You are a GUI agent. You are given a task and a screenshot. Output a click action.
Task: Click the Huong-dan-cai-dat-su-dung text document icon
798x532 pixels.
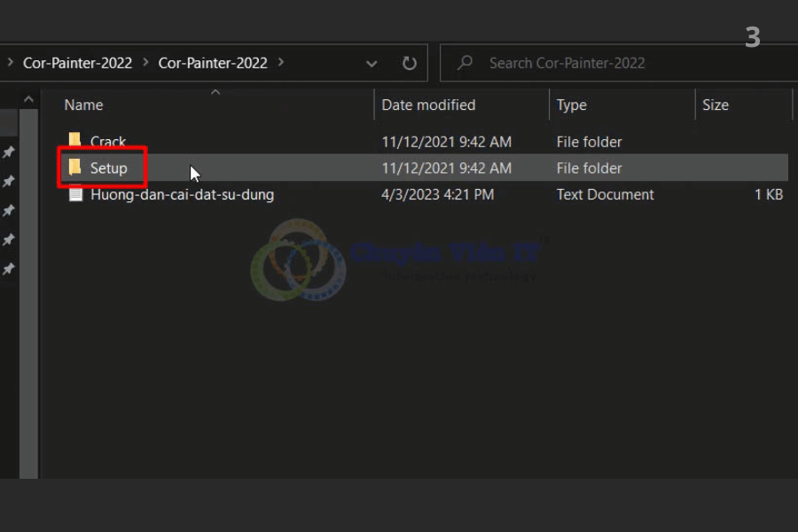pyautogui.click(x=75, y=194)
